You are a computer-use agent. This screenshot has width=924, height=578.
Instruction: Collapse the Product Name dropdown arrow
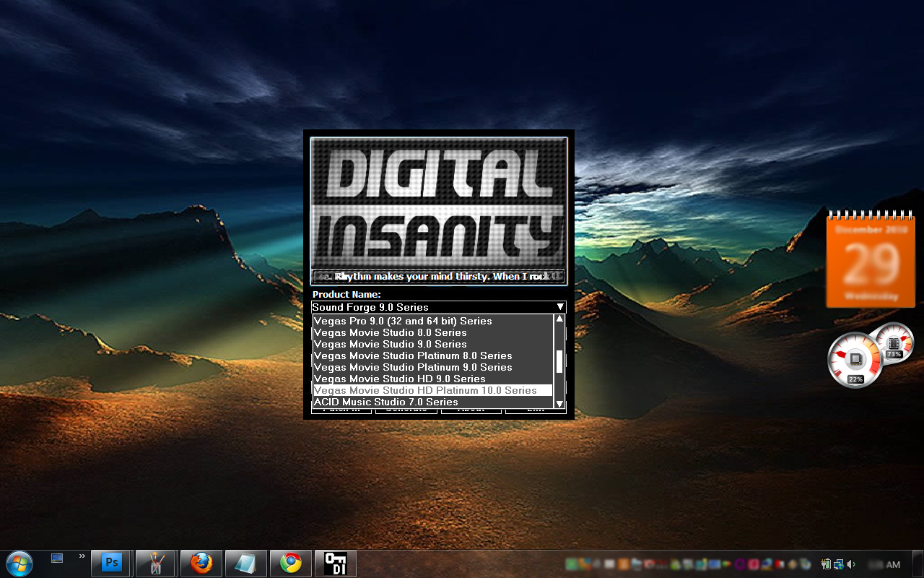click(560, 307)
